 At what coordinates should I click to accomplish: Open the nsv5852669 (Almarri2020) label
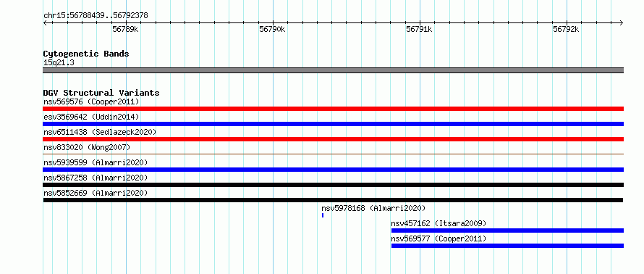pyautogui.click(x=96, y=193)
